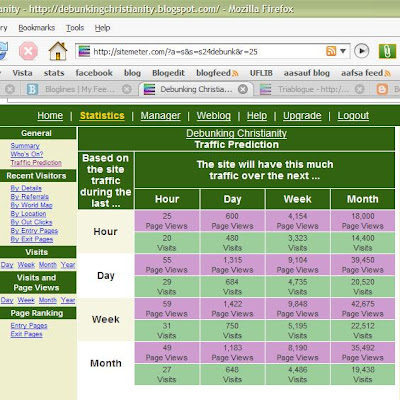Open the address bar history dropdown arrow
The height and width of the screenshot is (400, 400).
click(x=343, y=51)
